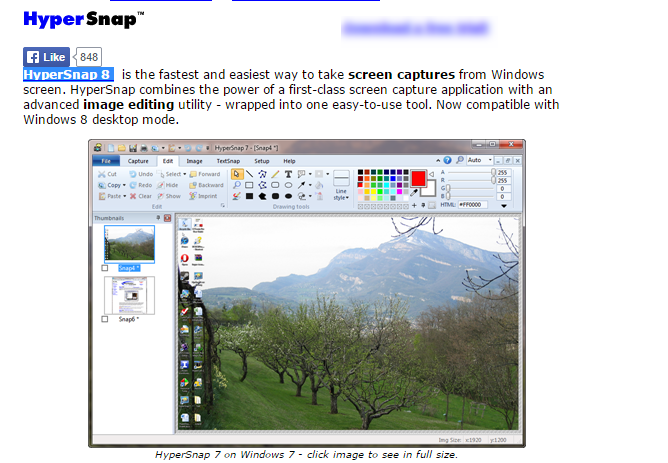The width and height of the screenshot is (668, 463).
Task: Open the Image ribbon tab
Action: pyautogui.click(x=194, y=161)
